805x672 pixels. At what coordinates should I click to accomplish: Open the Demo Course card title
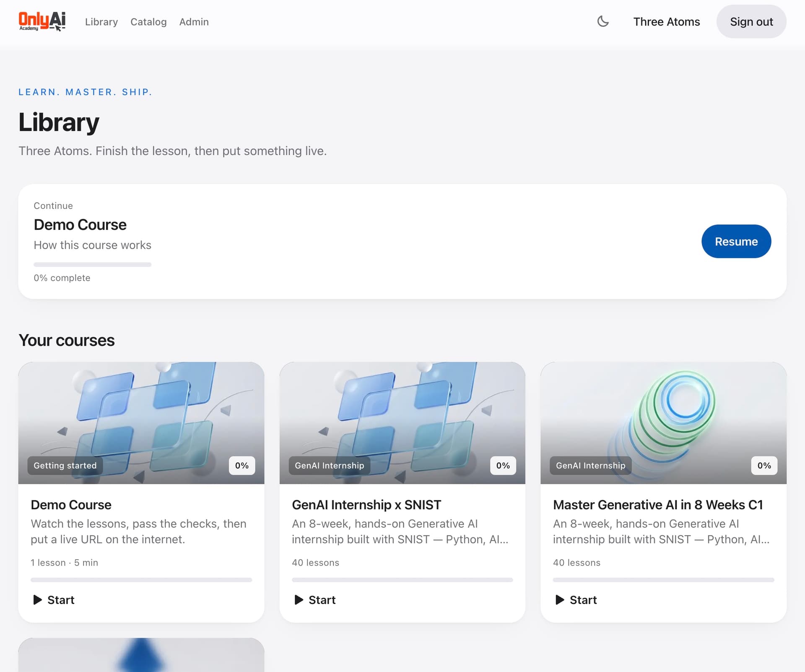[71, 505]
